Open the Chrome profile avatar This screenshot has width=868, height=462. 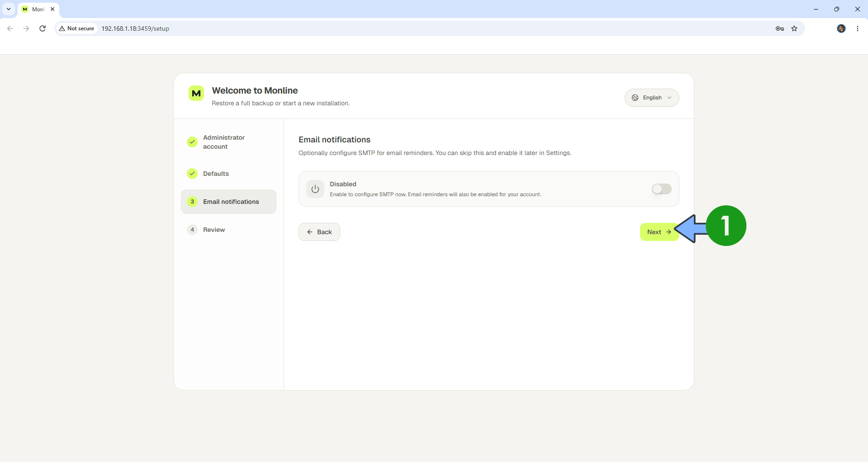[x=841, y=28]
